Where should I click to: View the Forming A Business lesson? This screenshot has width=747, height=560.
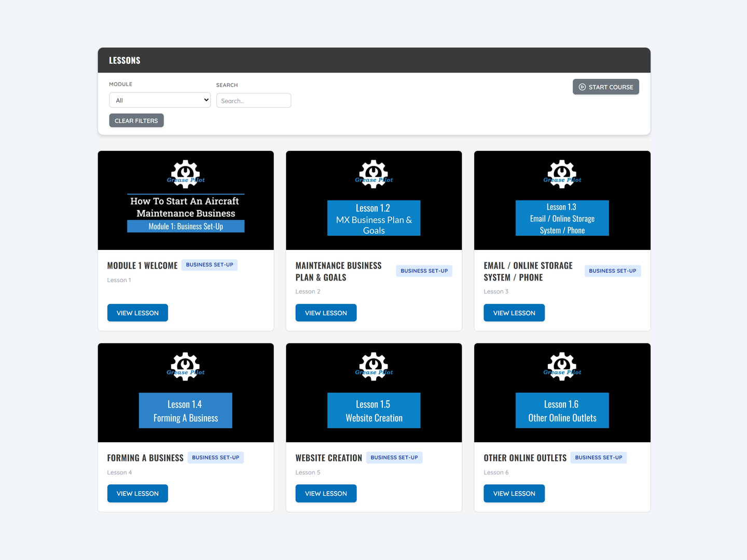tap(137, 494)
